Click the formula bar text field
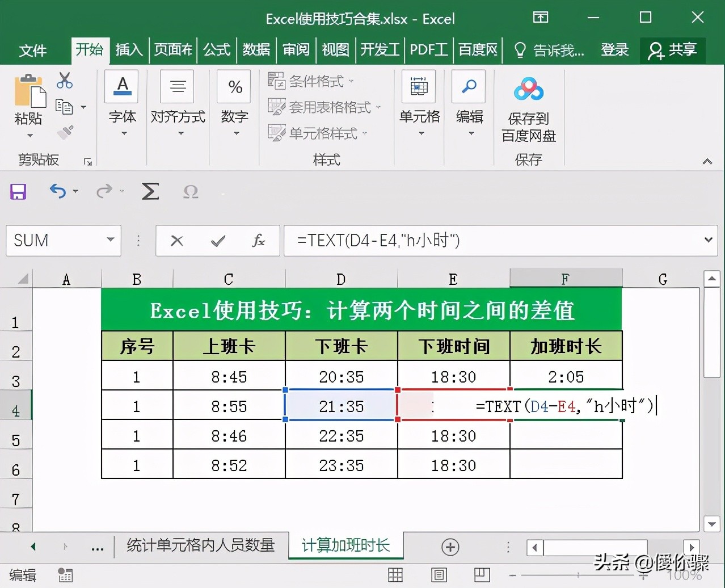The height and width of the screenshot is (588, 725). (x=494, y=241)
